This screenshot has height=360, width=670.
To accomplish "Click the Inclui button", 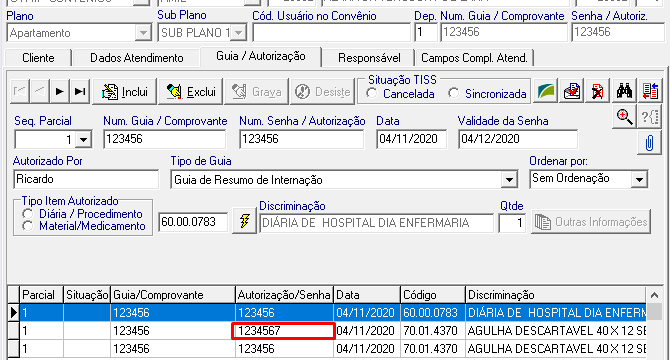I will [x=125, y=91].
